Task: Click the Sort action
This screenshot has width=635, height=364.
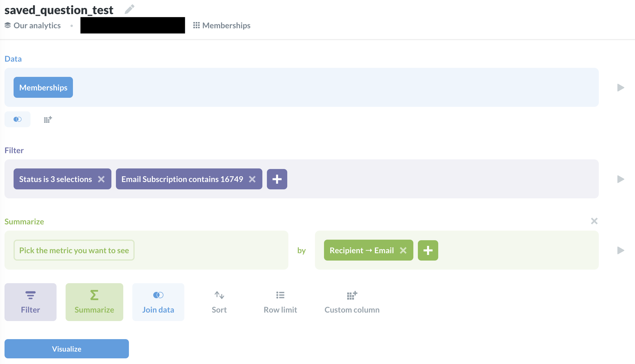Action: point(219,302)
